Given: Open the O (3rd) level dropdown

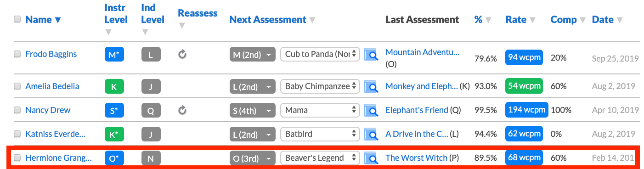Looking at the screenshot, I should pyautogui.click(x=253, y=158).
